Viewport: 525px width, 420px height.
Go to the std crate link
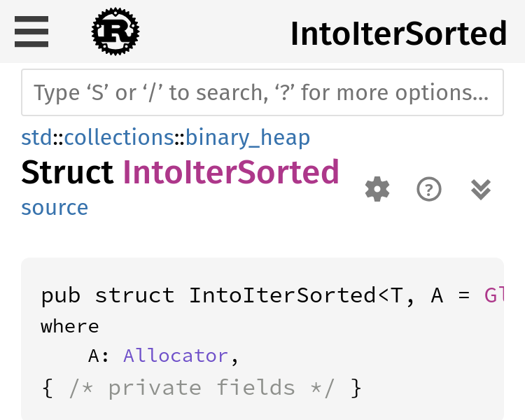(x=36, y=138)
